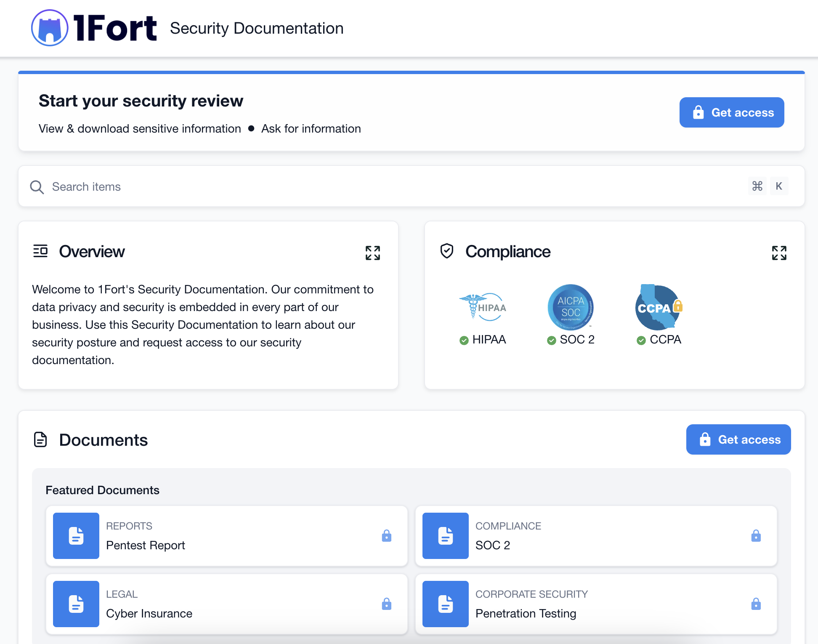Click the K key shortcut badge

click(x=779, y=186)
